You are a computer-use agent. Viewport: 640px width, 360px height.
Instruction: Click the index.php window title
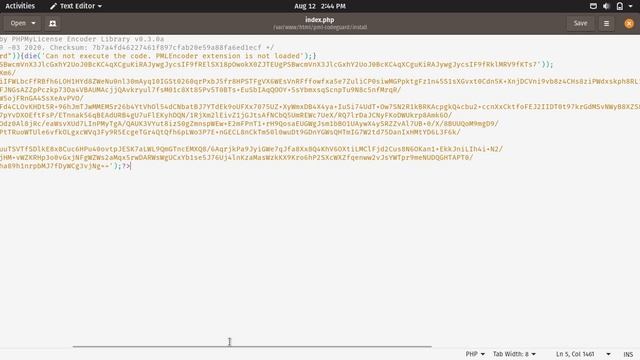point(320,20)
